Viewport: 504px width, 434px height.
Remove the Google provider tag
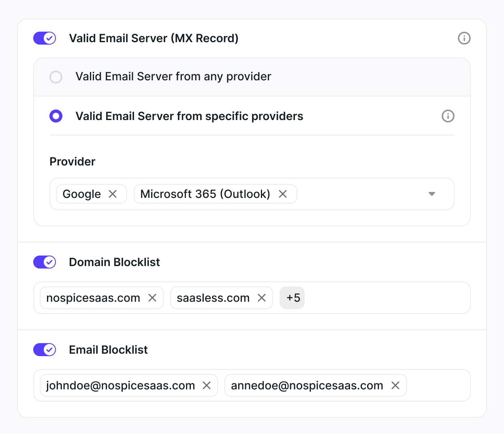(113, 194)
